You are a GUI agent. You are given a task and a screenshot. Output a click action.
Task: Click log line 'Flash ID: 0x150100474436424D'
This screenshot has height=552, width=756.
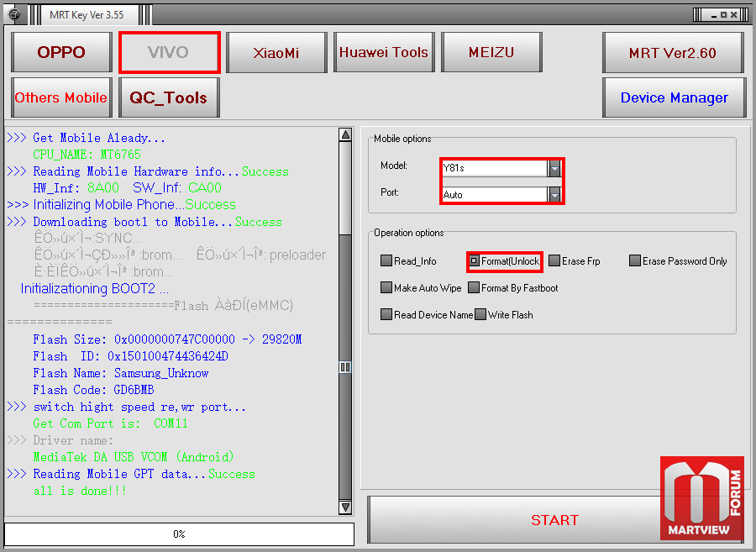click(x=130, y=356)
